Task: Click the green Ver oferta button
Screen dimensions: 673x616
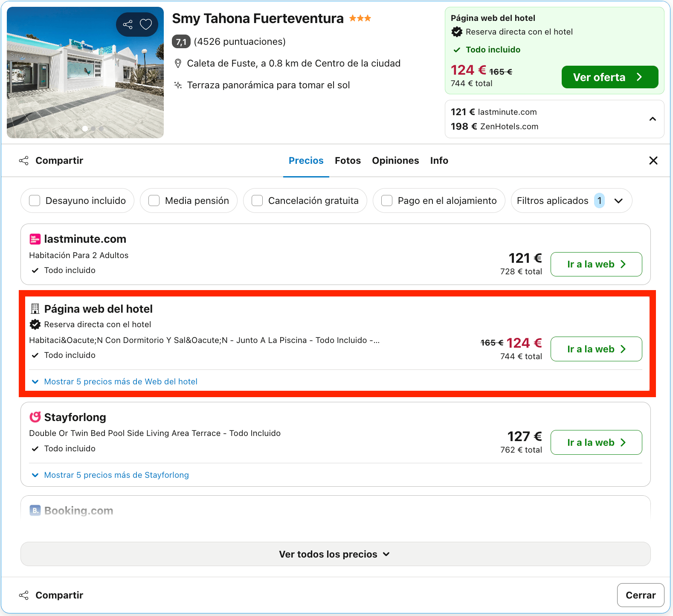Action: tap(609, 77)
